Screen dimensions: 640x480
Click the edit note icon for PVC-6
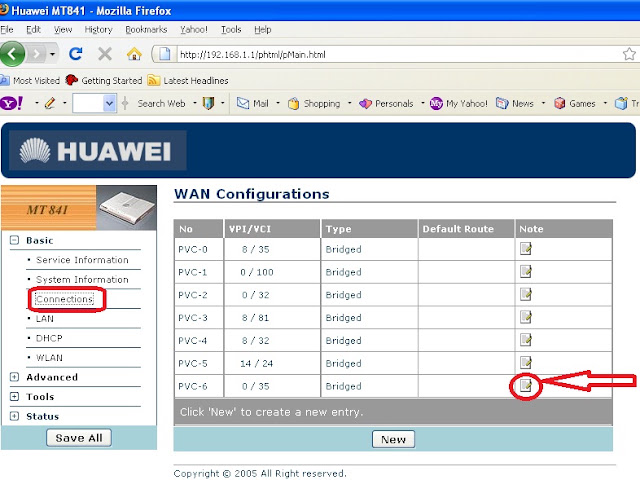526,385
